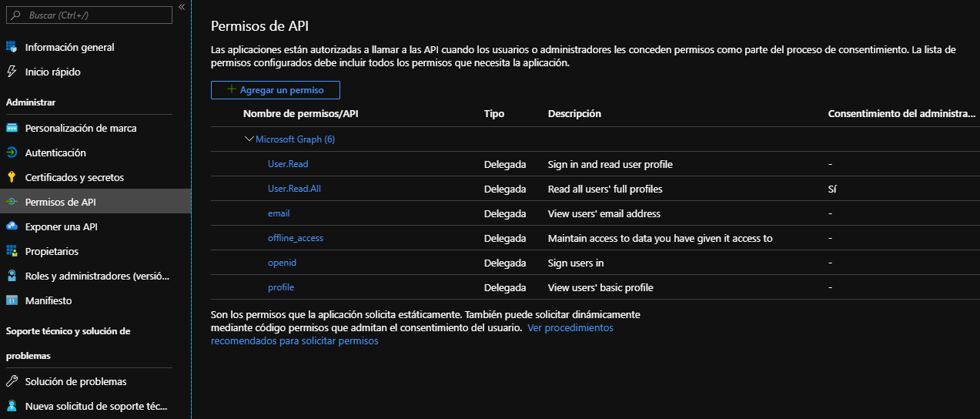The image size is (980, 419).
Task: Click the plus icon on Agregar un permiso
Action: (x=232, y=90)
